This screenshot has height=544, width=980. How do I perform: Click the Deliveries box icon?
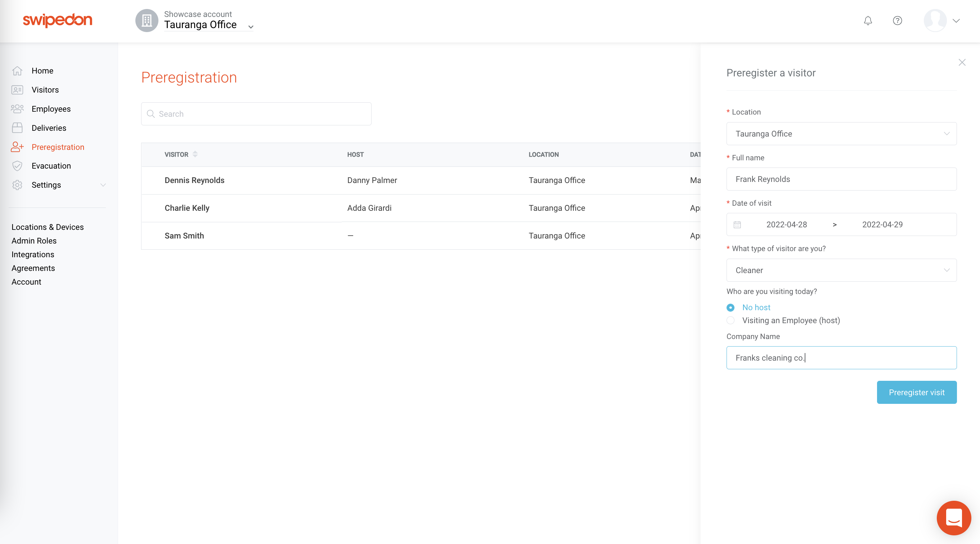coord(17,128)
